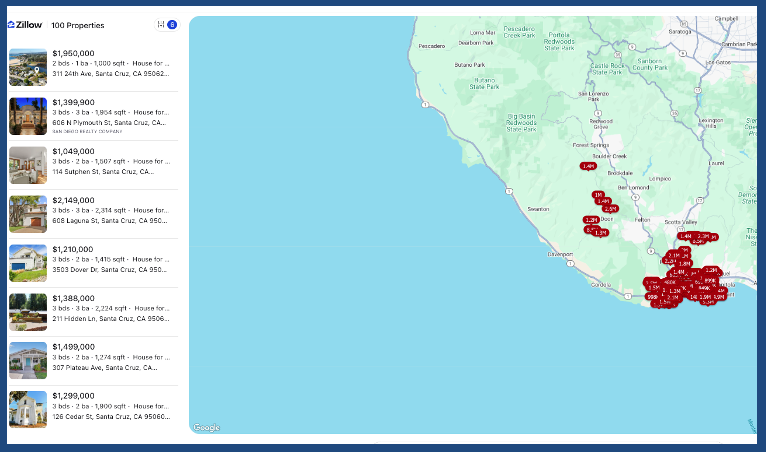Screen dimensions: 766x452
Task: Open address 211 Hidden Ln, Santa Cruz
Action: tap(111, 319)
